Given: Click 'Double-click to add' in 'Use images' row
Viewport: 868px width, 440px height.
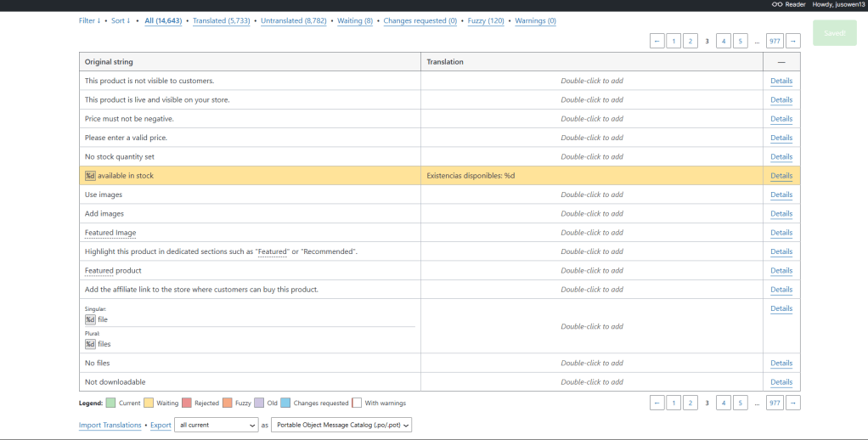Looking at the screenshot, I should click(x=592, y=195).
